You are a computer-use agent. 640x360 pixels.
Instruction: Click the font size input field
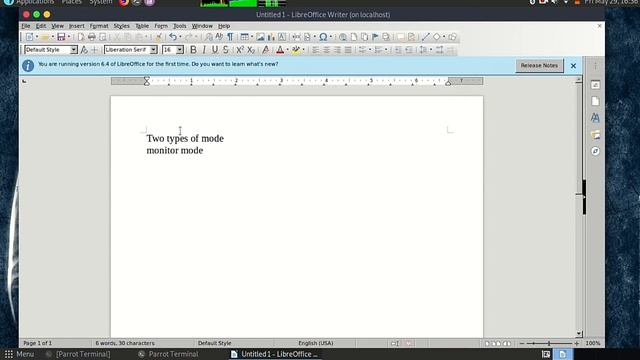pos(169,50)
